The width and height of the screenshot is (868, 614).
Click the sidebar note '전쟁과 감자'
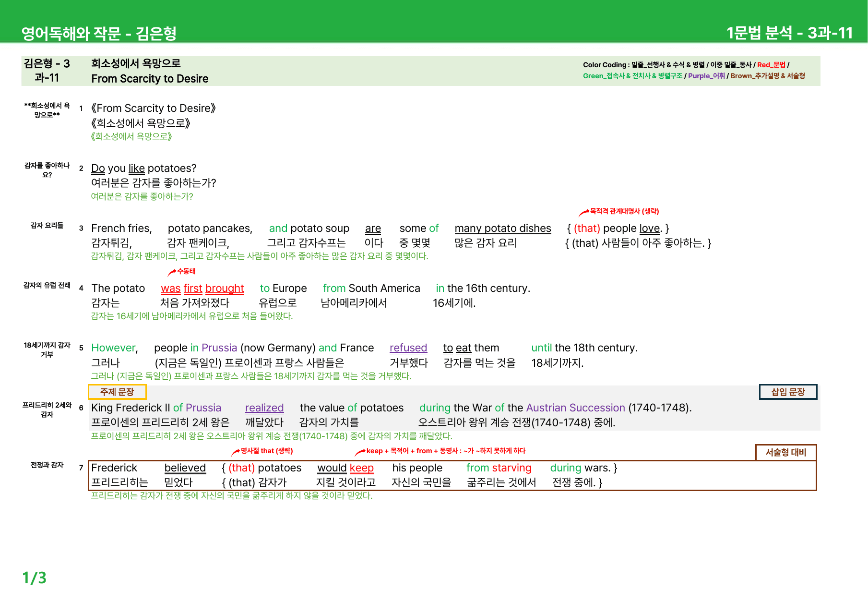47,465
